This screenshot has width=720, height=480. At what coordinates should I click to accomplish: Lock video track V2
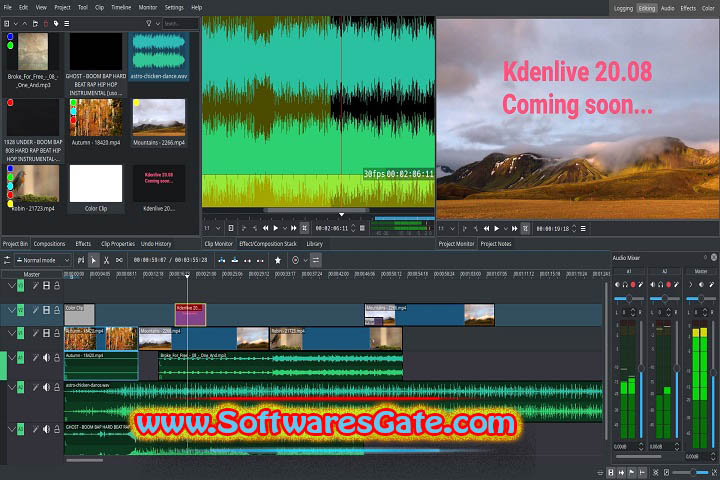(x=57, y=310)
